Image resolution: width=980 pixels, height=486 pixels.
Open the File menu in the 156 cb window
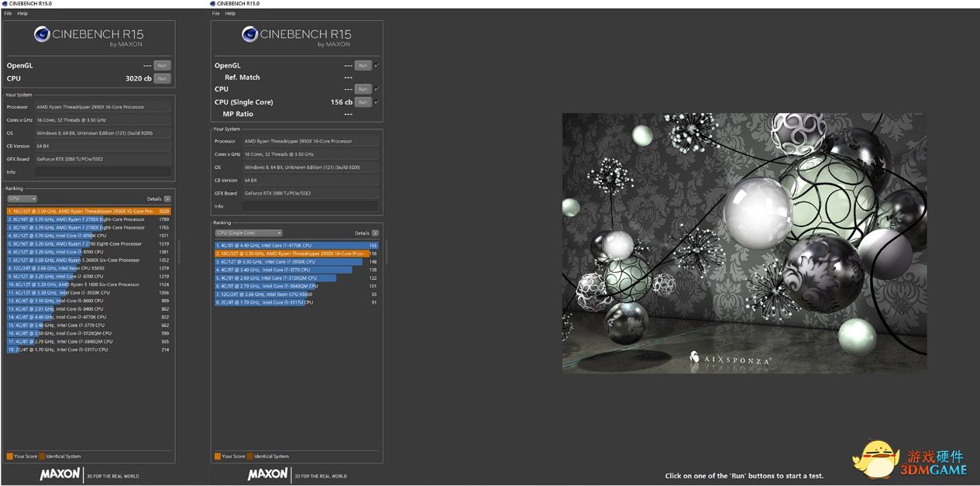pyautogui.click(x=216, y=13)
